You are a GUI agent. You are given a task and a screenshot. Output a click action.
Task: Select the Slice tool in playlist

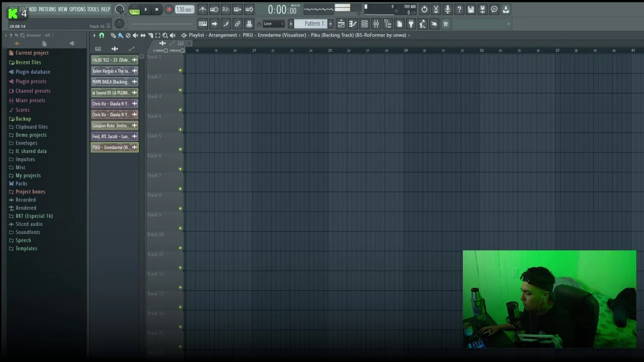[150, 35]
